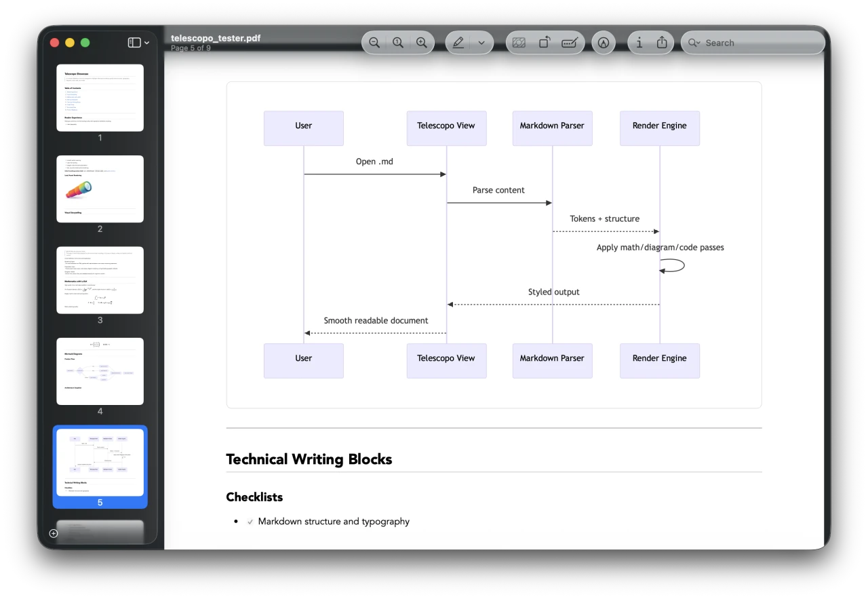The height and width of the screenshot is (599, 868).
Task: Select page 4 thumbnail showing the diagram
Action: (100, 371)
